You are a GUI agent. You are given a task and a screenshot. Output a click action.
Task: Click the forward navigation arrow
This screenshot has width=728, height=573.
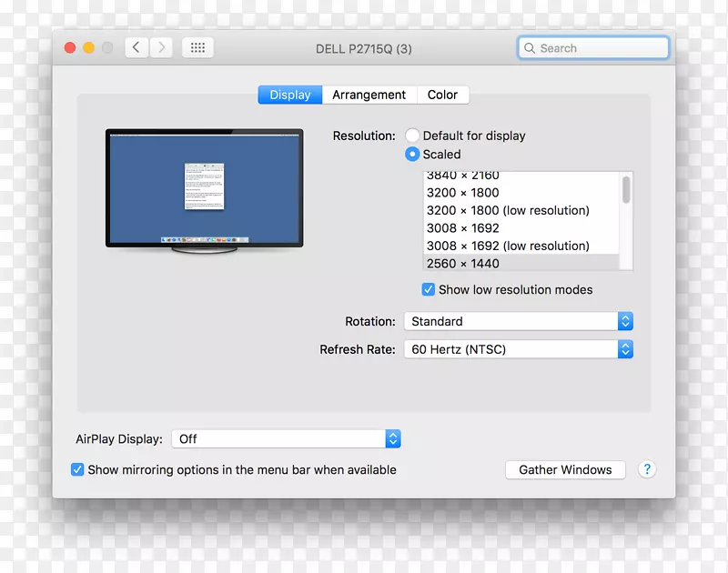coord(161,47)
